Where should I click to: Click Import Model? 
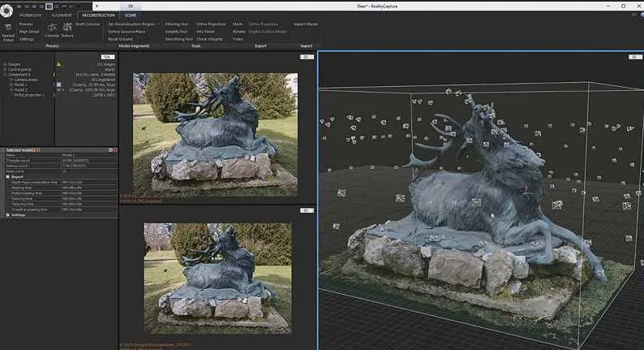coord(306,24)
